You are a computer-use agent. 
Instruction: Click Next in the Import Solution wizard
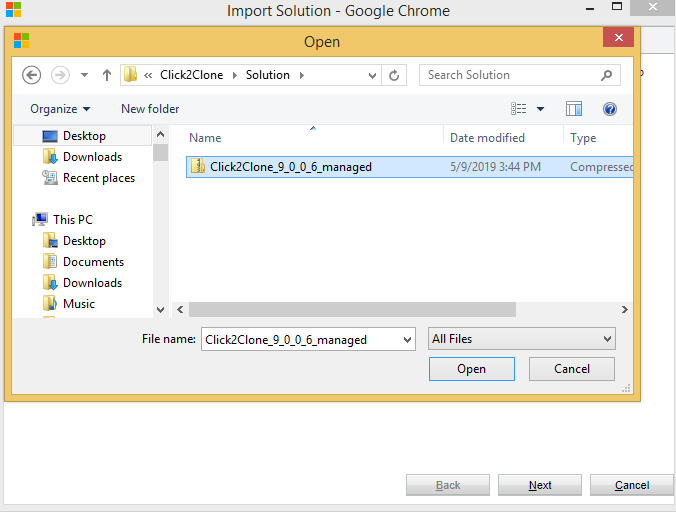[x=540, y=485]
